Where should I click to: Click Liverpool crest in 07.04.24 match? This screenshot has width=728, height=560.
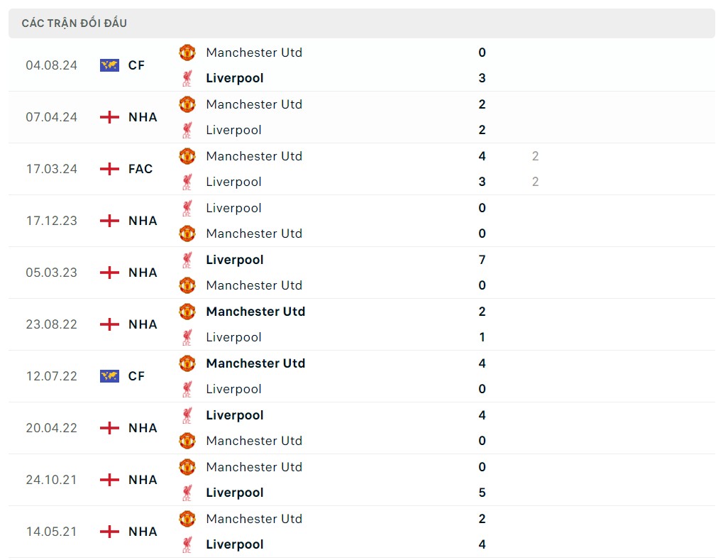click(x=187, y=130)
